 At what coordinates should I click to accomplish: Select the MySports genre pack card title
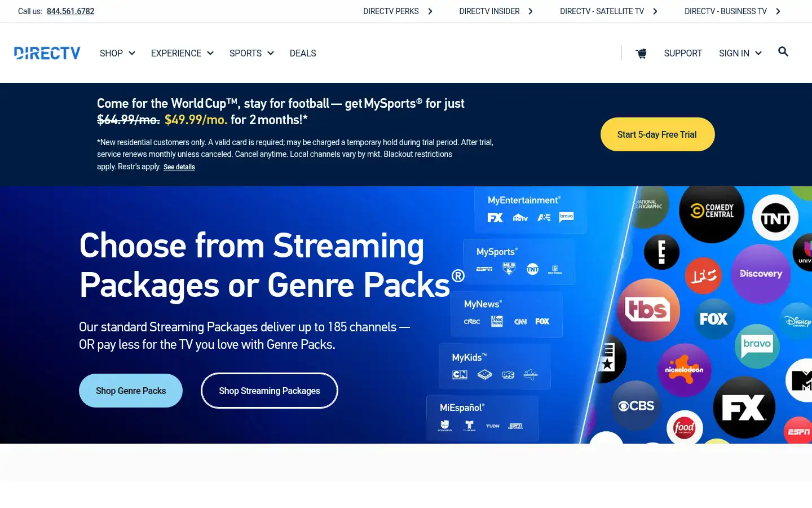[x=497, y=252]
